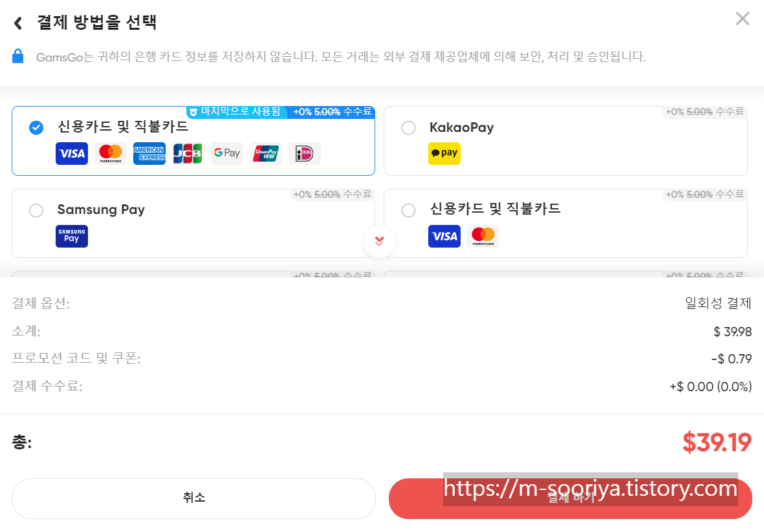The height and width of the screenshot is (532, 764).
Task: Click the UnionPay logo
Action: 265,153
